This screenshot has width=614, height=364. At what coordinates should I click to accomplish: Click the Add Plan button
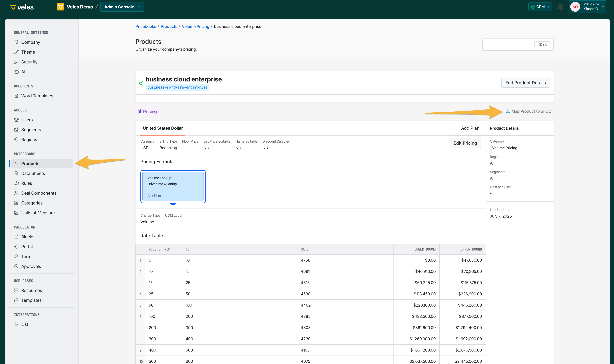[x=467, y=128]
